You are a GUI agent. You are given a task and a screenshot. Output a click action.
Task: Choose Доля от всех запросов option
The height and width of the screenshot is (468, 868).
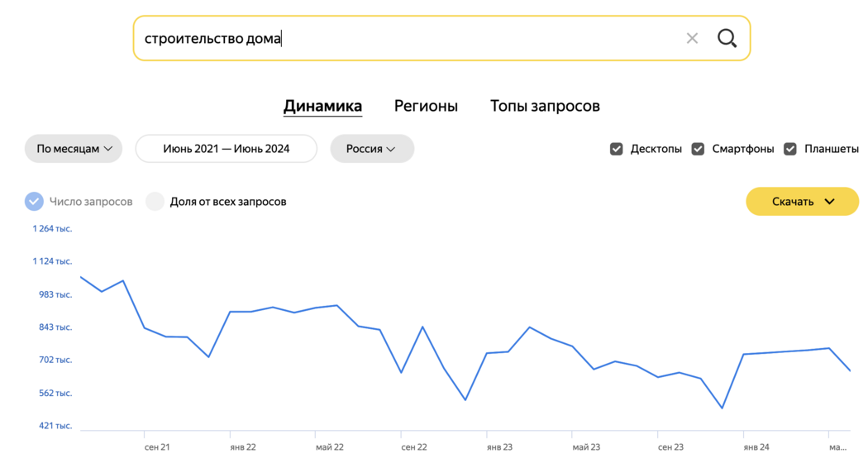[x=155, y=202]
